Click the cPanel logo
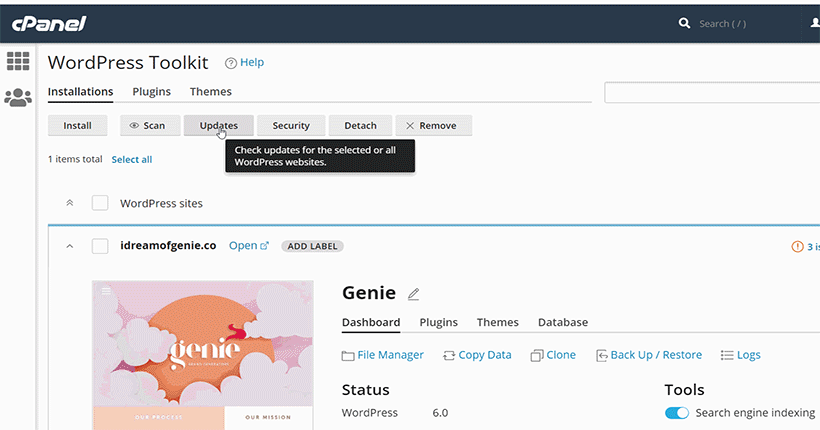Viewport: 820px width, 430px height. (49, 24)
